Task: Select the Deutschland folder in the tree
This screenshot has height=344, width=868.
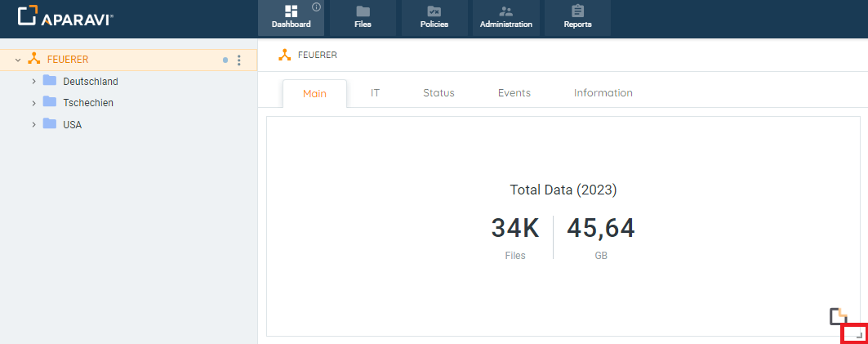Action: coord(90,82)
